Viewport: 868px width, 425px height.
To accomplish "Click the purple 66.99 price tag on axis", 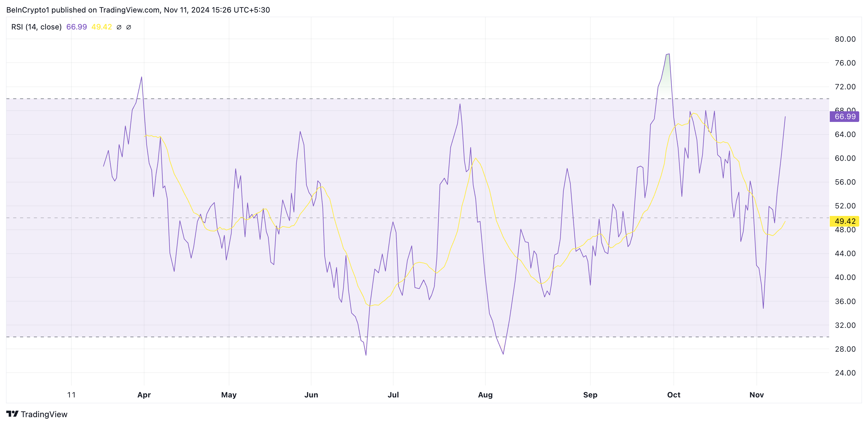I will (844, 117).
